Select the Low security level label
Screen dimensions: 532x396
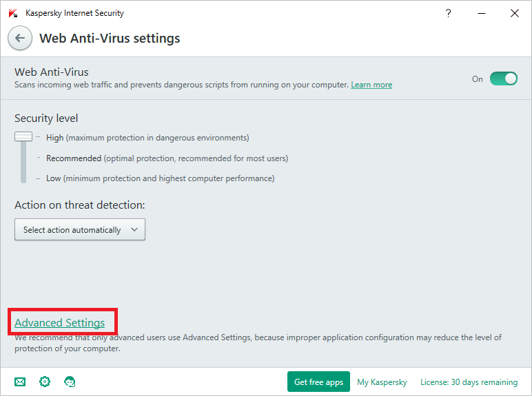tap(54, 178)
